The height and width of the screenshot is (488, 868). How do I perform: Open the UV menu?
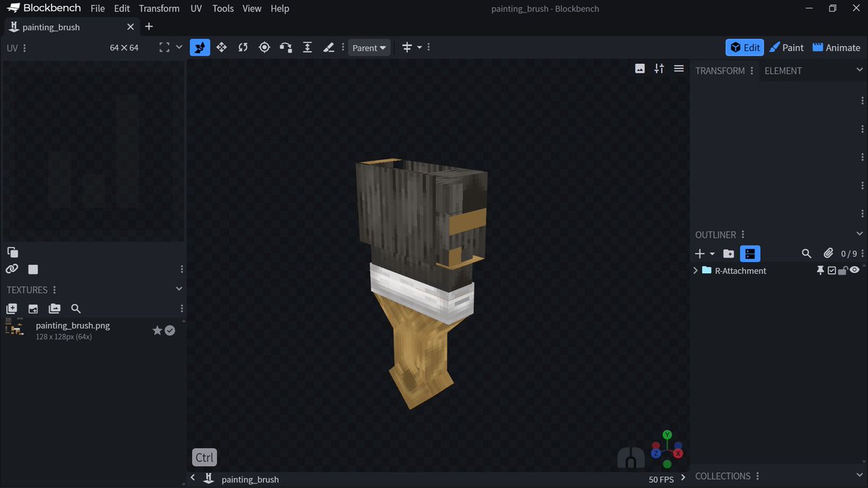tap(196, 9)
